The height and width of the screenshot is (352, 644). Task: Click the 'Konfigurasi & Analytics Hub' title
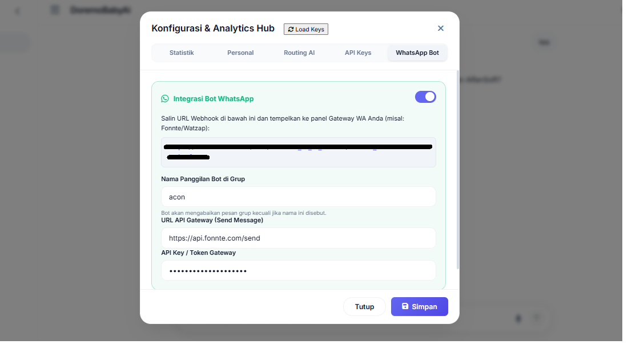(x=213, y=29)
